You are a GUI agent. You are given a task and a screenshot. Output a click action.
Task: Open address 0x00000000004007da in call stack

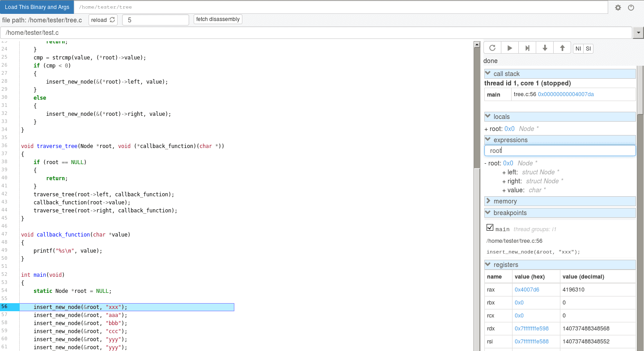(566, 94)
